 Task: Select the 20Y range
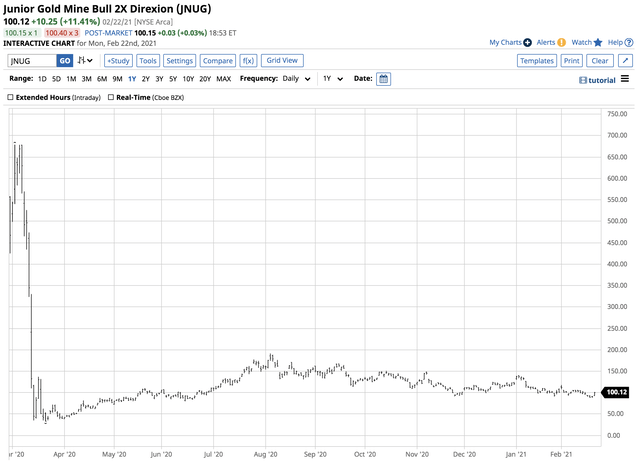pyautogui.click(x=205, y=79)
